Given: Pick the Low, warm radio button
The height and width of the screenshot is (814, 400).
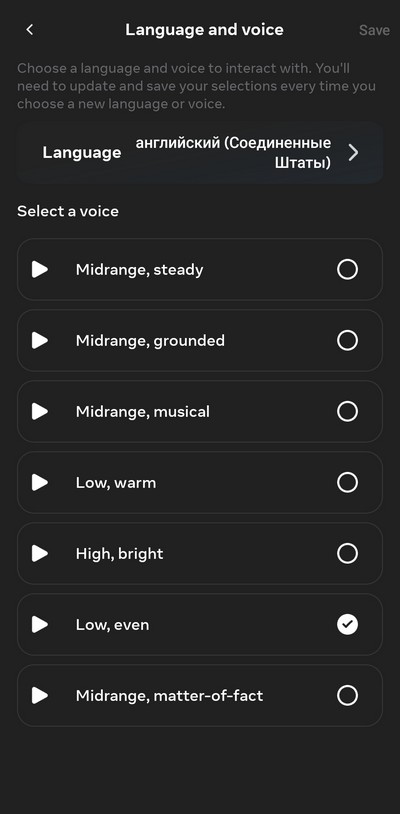Looking at the screenshot, I should pyautogui.click(x=347, y=483).
